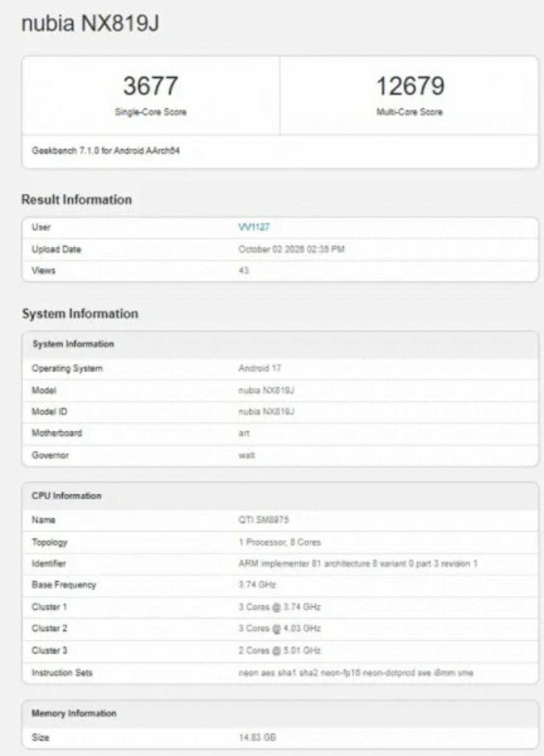The image size is (544, 756).
Task: Open the VV1127 user profile link
Action: (254, 227)
